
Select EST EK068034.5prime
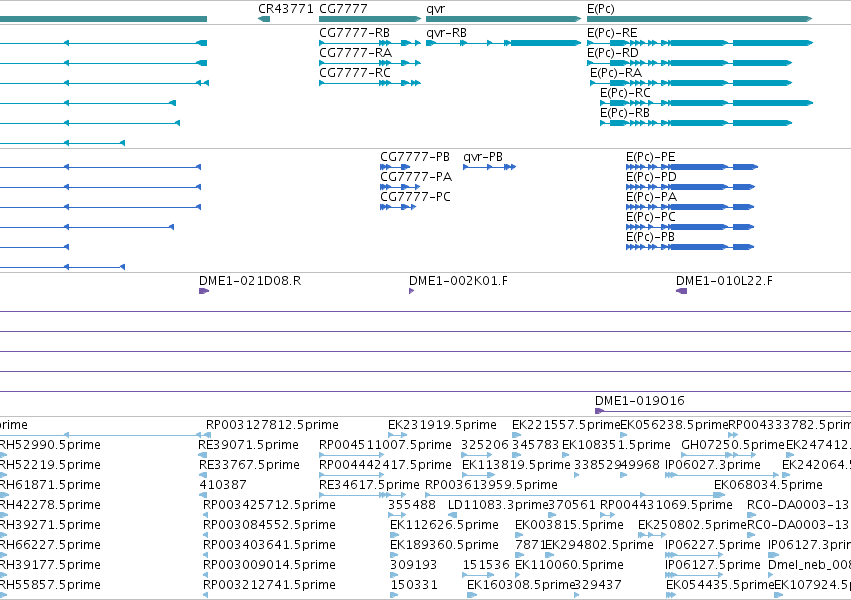coord(769,485)
